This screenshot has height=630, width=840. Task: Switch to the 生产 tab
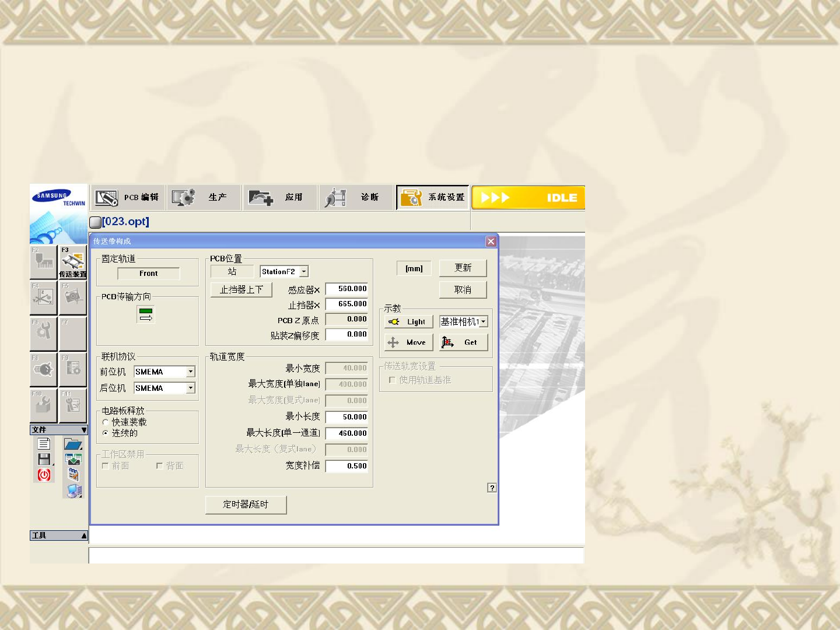[204, 198]
